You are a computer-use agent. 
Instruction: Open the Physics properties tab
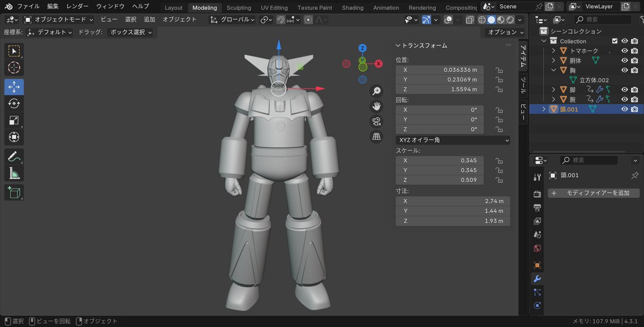(x=537, y=306)
